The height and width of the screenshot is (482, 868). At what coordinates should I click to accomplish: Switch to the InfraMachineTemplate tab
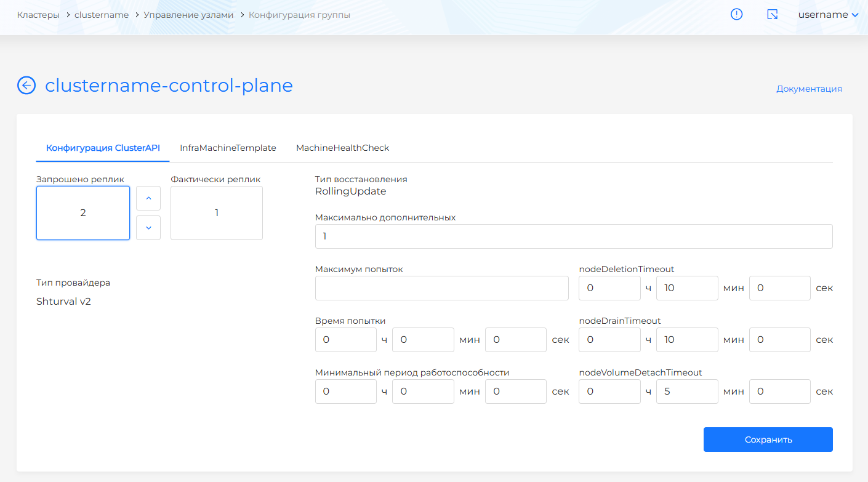pyautogui.click(x=228, y=148)
